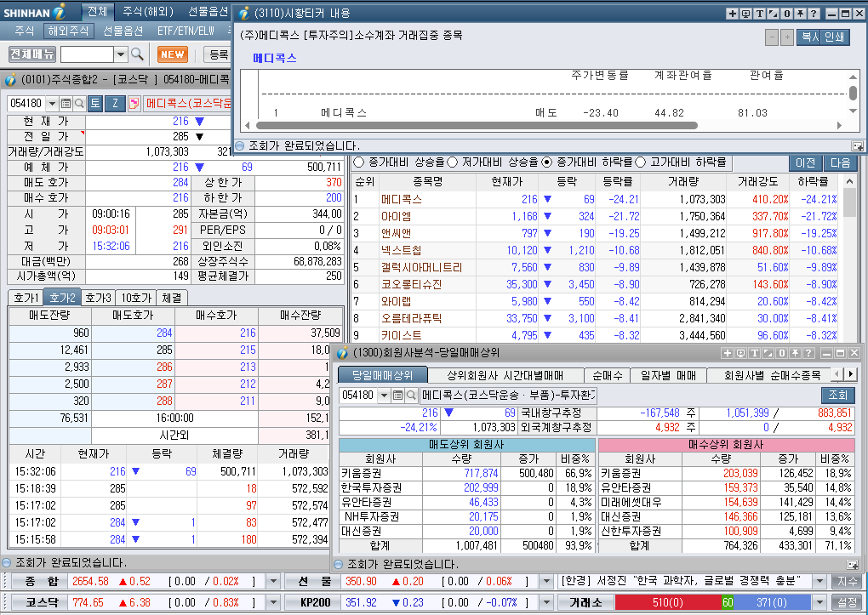Viewport: 868px width, 615px height.
Task: Switch to 체결 tab
Action: [x=172, y=298]
